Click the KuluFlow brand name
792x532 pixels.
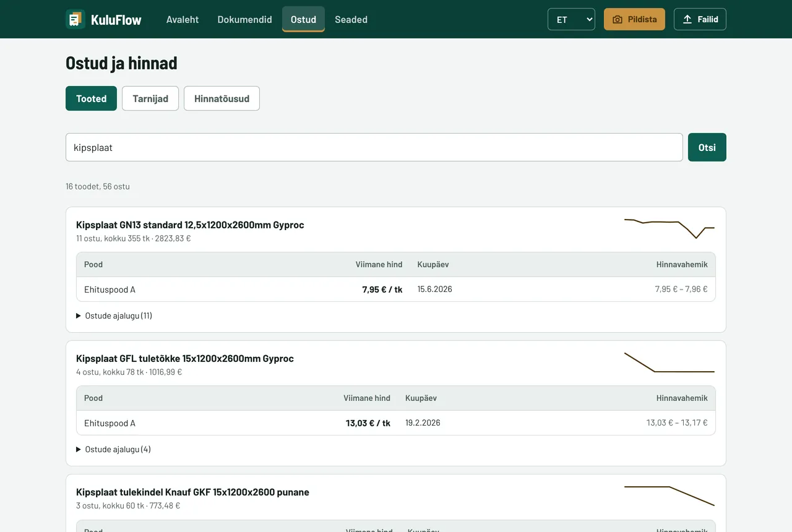116,20
